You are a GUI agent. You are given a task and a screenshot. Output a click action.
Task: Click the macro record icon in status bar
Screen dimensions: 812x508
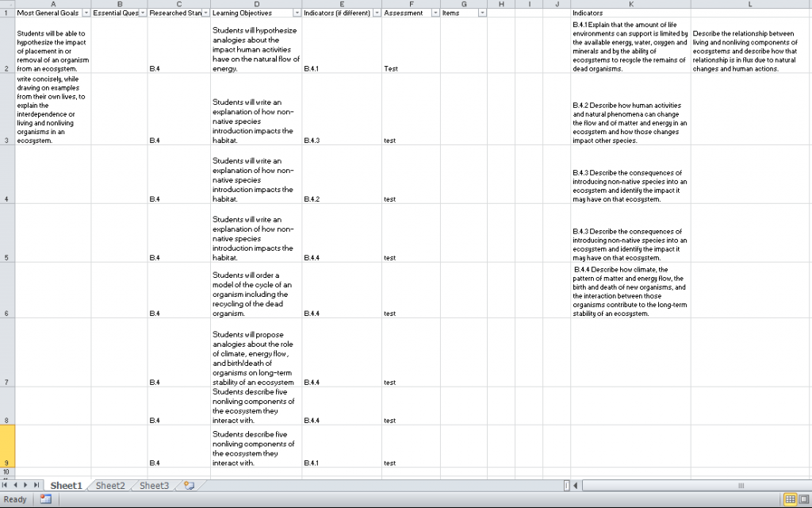[x=45, y=499]
